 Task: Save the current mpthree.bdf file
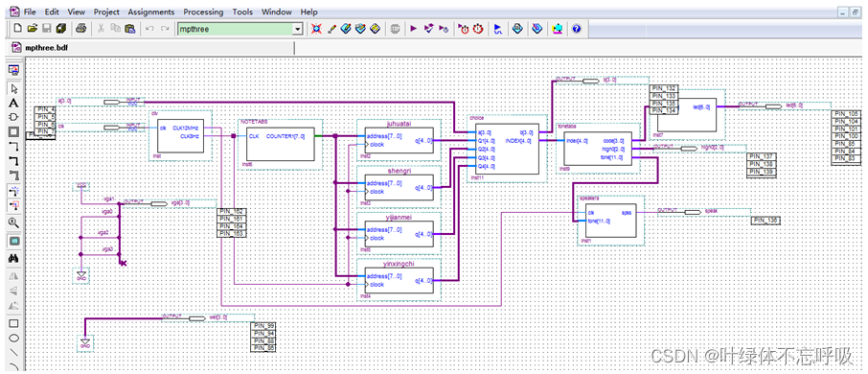[47, 28]
